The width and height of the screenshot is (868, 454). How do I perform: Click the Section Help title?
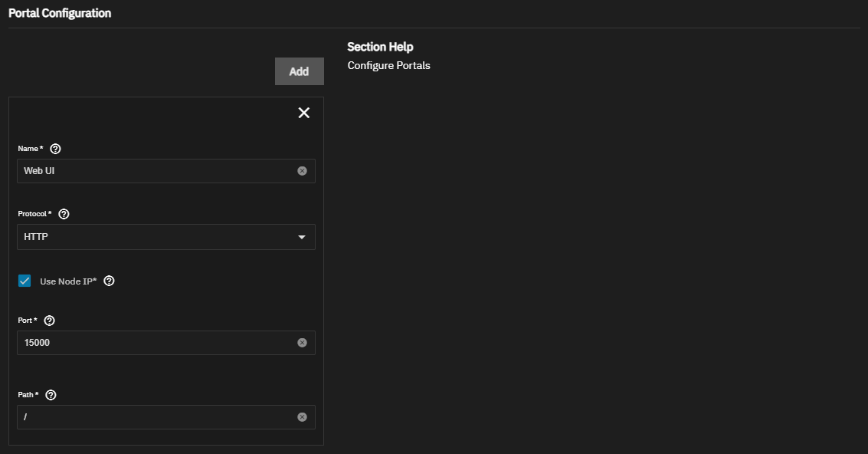380,47
